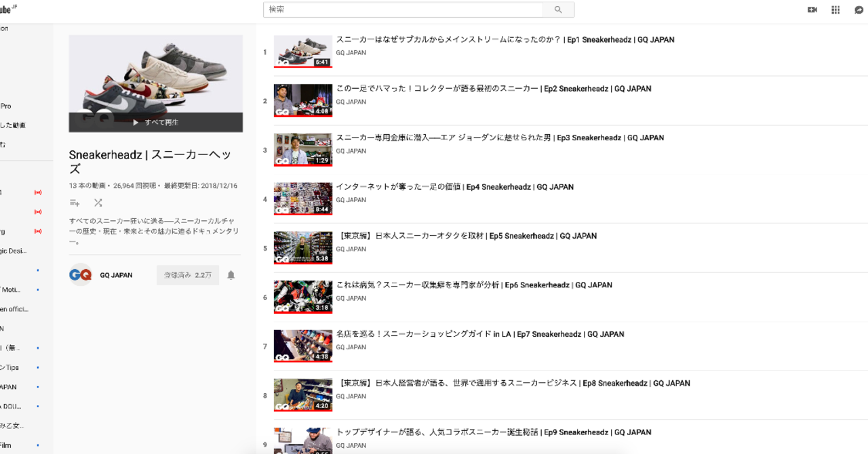868x454 pixels.
Task: Click the Ep6 thumbnail with 3:18 duration
Action: [x=303, y=297]
